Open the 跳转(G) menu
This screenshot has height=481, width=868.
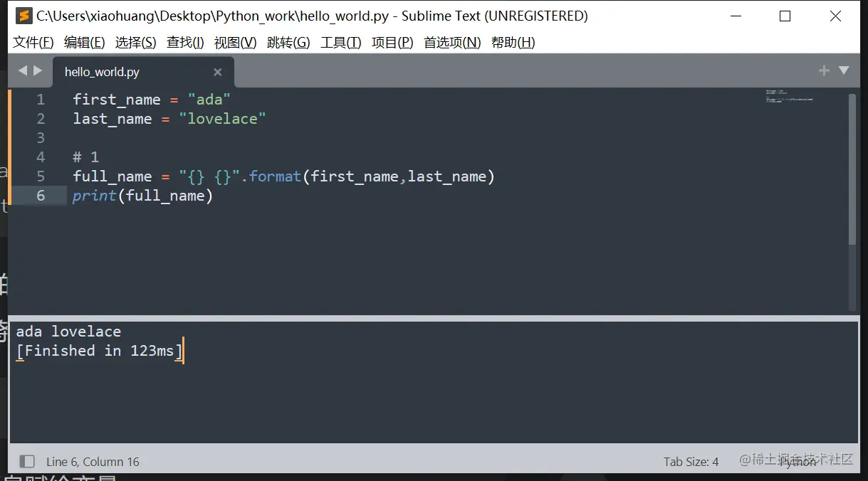click(x=288, y=43)
